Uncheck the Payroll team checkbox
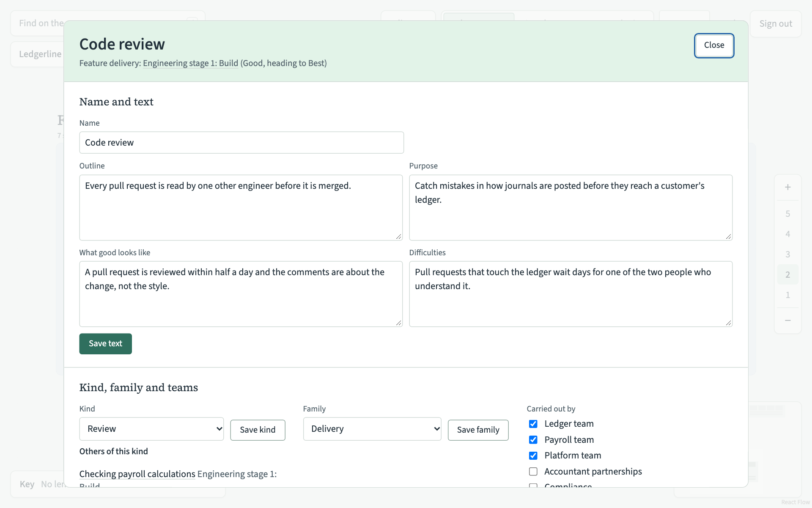 [x=533, y=440]
